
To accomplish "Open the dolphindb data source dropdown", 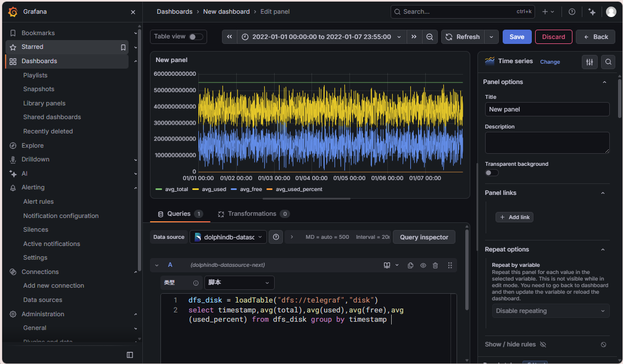I will (228, 237).
